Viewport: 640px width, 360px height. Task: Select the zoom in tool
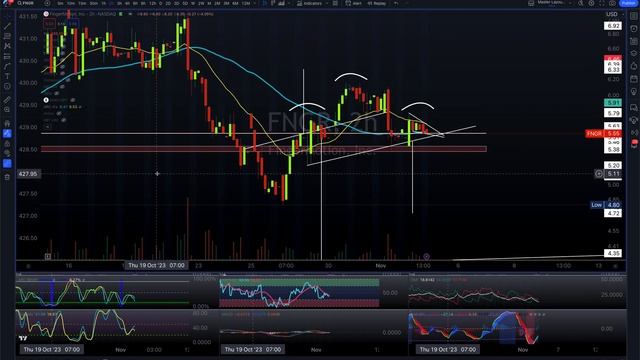(7, 110)
